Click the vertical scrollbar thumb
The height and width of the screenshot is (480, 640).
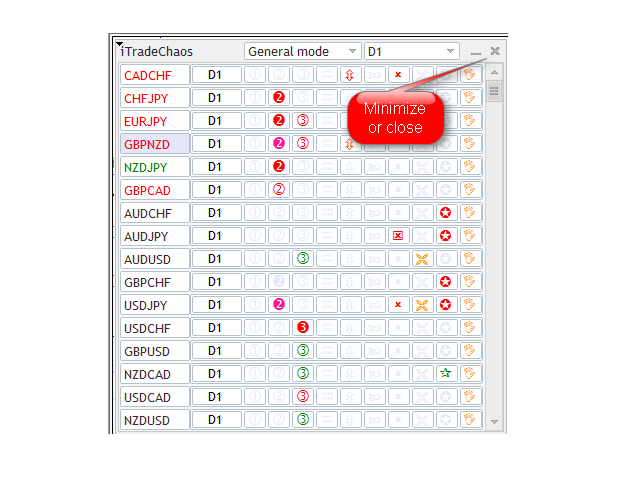(494, 91)
